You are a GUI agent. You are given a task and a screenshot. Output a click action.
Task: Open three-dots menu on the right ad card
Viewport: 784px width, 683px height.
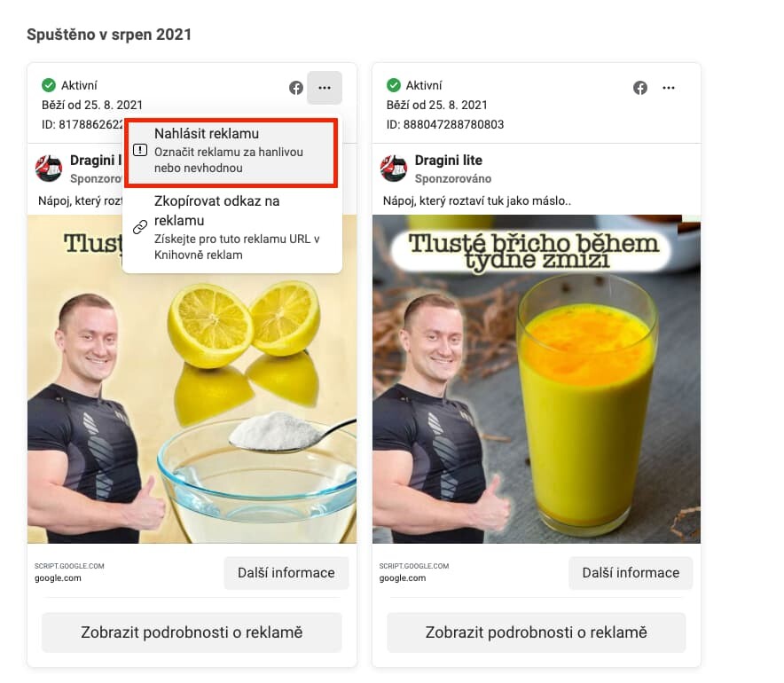tap(669, 88)
